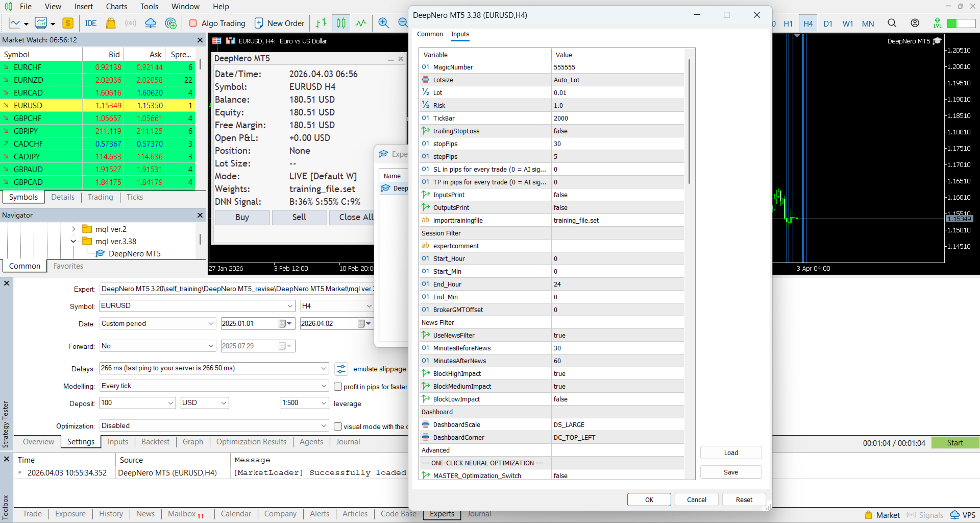
Task: Toggle visual mode checkbox
Action: tap(338, 426)
